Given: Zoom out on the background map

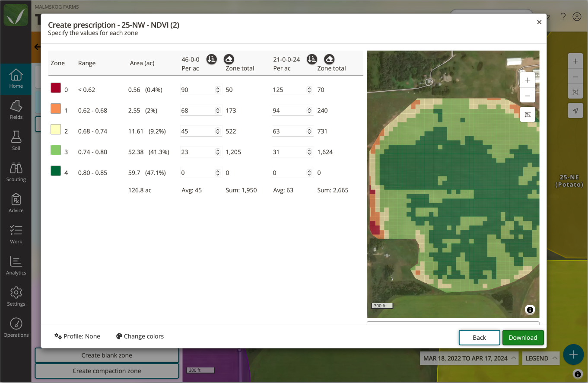Looking at the screenshot, I should point(575,77).
